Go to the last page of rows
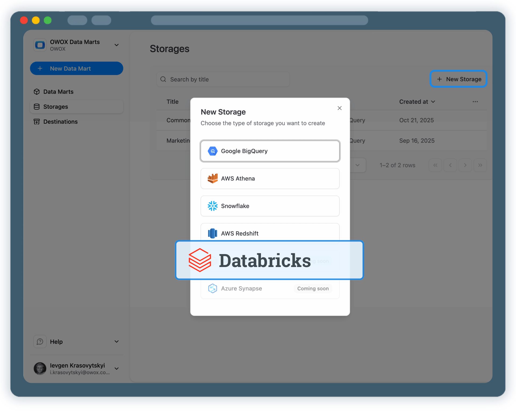 click(480, 165)
